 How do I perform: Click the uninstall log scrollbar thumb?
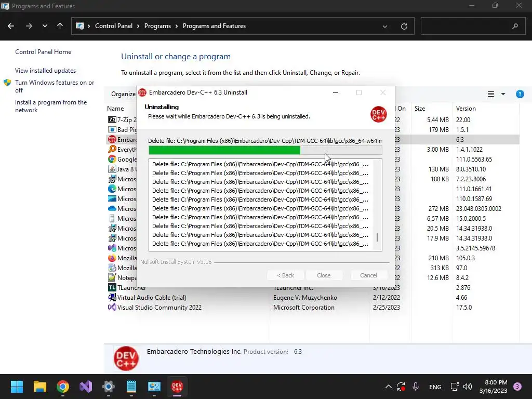(377, 237)
